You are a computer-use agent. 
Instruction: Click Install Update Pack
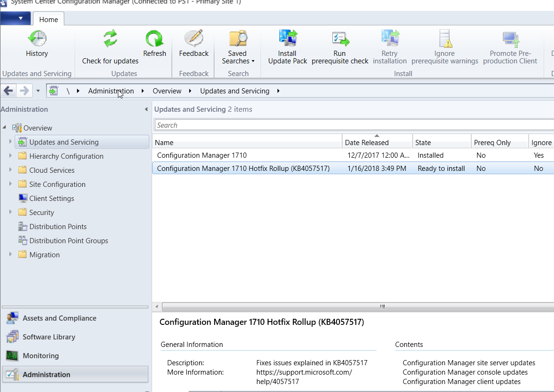288,47
